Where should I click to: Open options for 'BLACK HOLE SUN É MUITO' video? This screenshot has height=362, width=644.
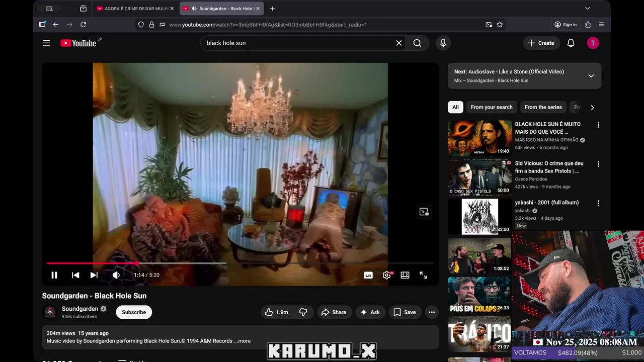coord(598,125)
